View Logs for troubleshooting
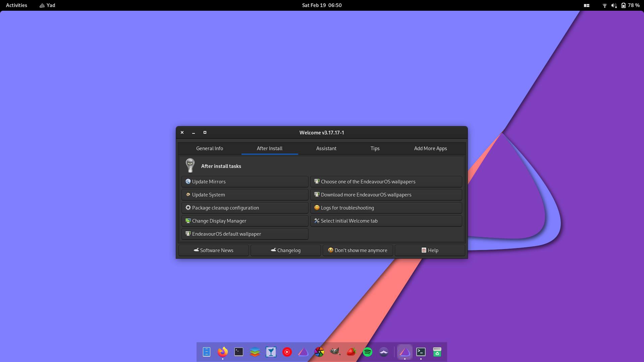The width and height of the screenshot is (644, 362). coord(386,207)
